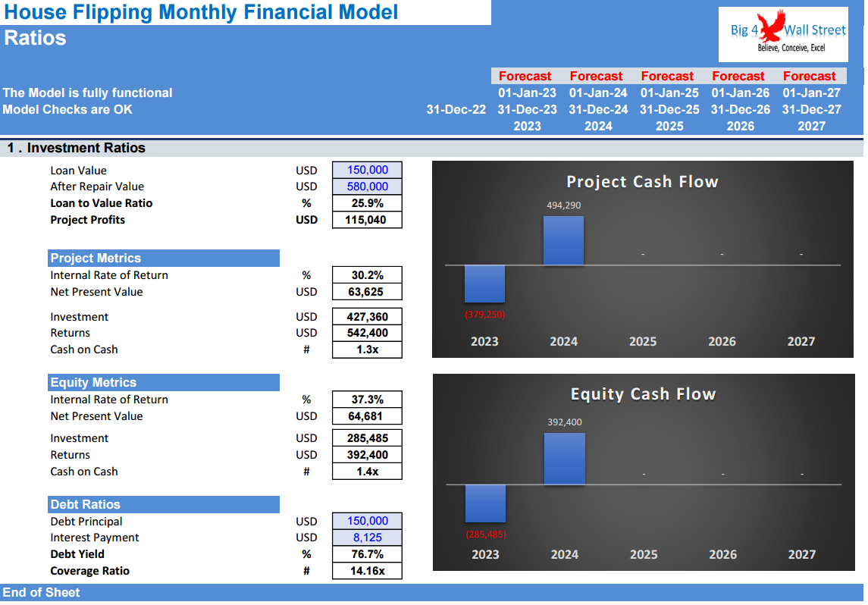The height and width of the screenshot is (605, 868).
Task: Click the Big 4 Wall Street logo
Action: [x=783, y=34]
